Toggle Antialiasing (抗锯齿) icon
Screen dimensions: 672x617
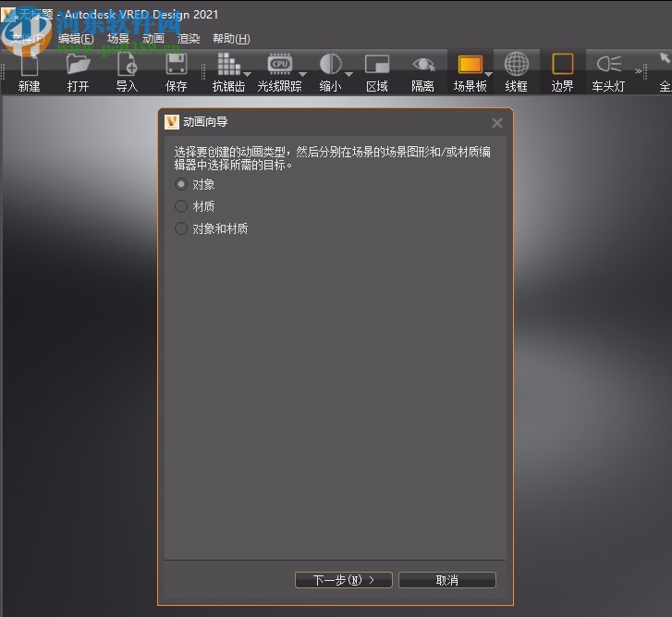click(x=229, y=65)
